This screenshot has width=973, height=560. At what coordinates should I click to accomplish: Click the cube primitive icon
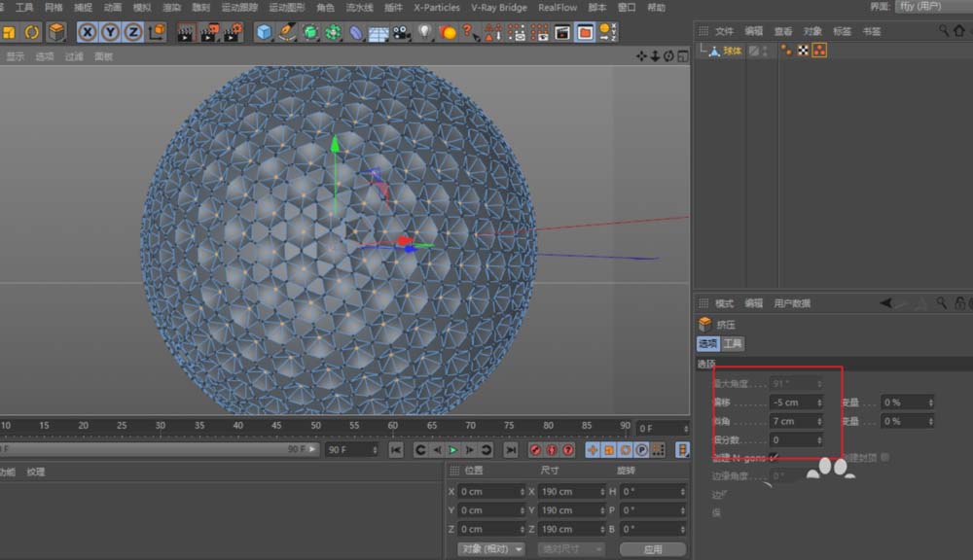pos(264,32)
